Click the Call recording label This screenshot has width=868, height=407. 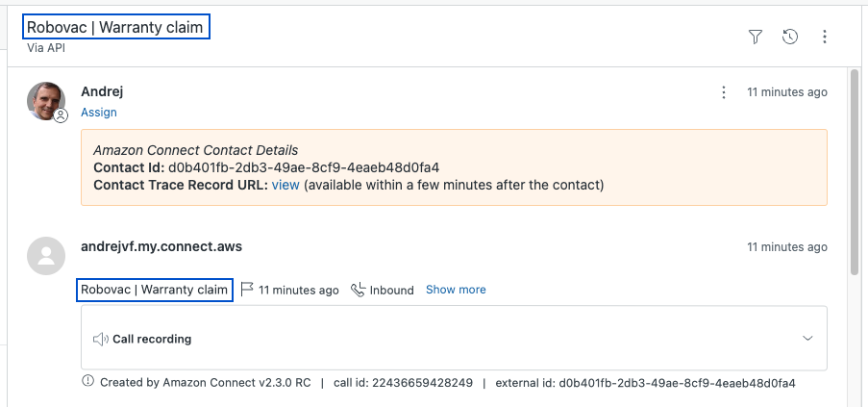pyautogui.click(x=152, y=339)
